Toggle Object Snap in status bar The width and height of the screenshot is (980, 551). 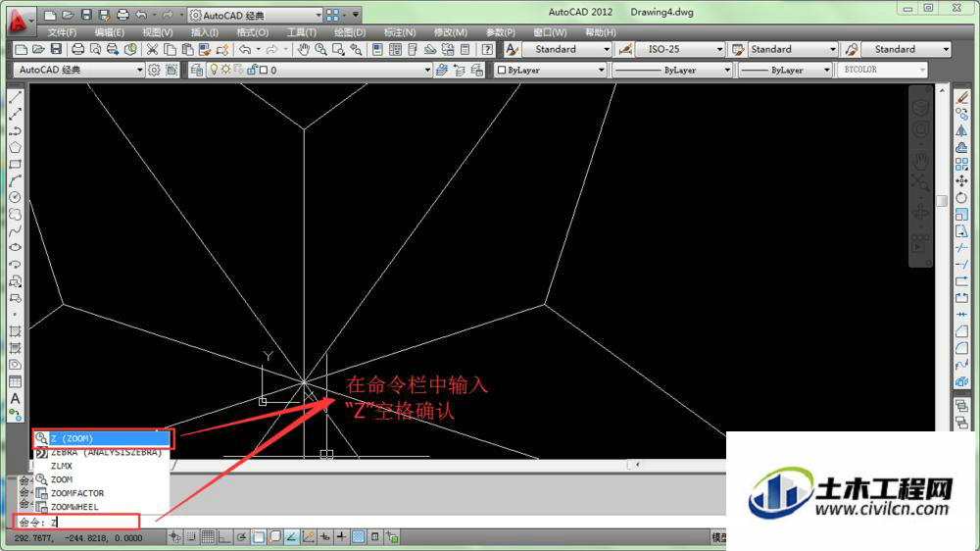[258, 536]
